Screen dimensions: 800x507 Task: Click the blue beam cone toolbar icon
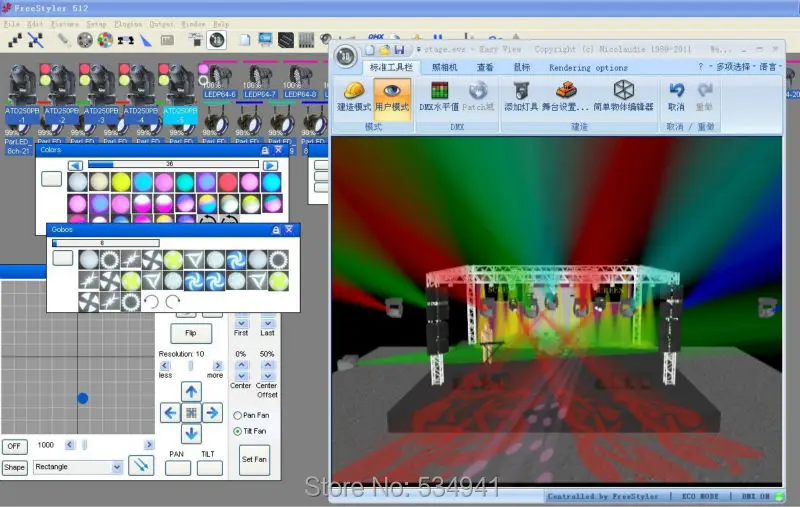[146, 40]
